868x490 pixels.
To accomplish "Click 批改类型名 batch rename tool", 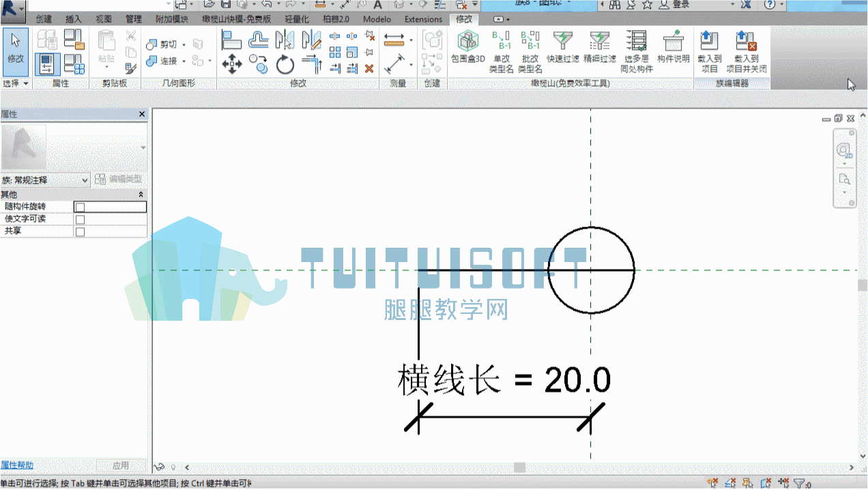I will coord(530,51).
